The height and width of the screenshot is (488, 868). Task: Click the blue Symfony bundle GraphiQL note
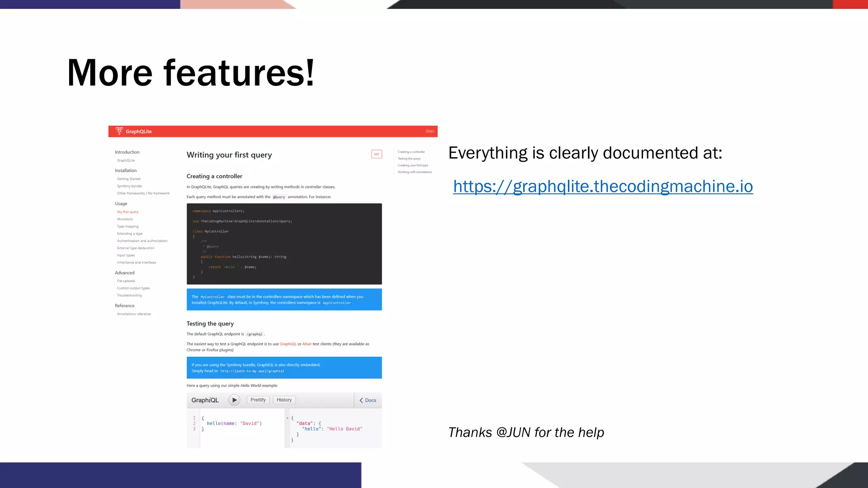click(284, 367)
